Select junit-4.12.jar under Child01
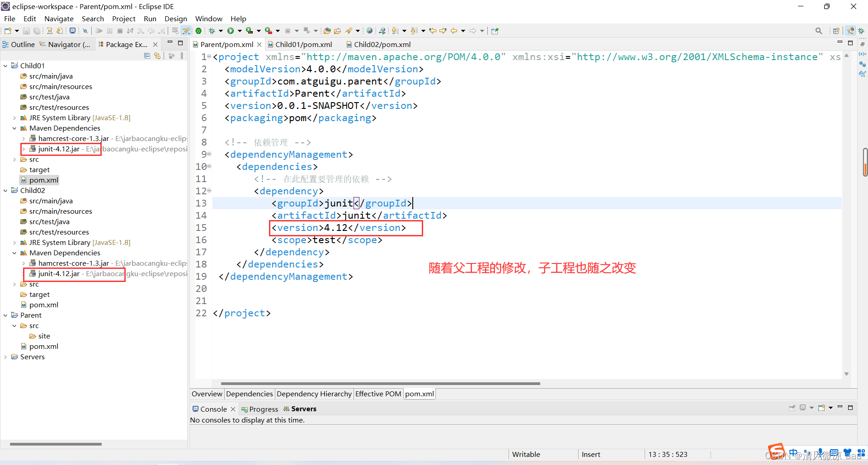 pos(59,149)
